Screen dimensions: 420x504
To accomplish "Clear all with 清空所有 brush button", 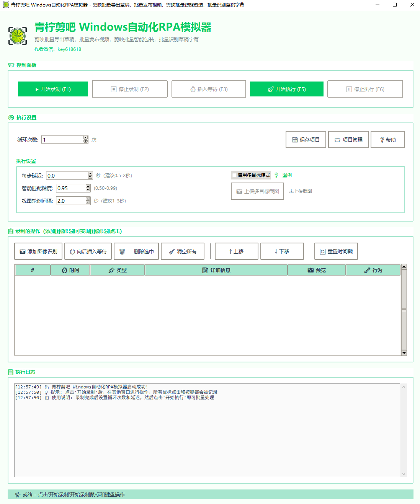I will pos(183,251).
